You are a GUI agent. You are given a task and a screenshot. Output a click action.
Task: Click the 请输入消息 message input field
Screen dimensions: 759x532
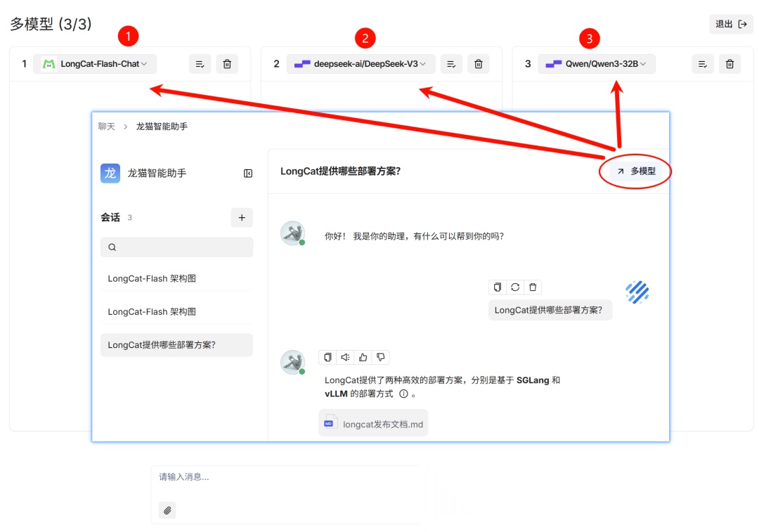285,477
